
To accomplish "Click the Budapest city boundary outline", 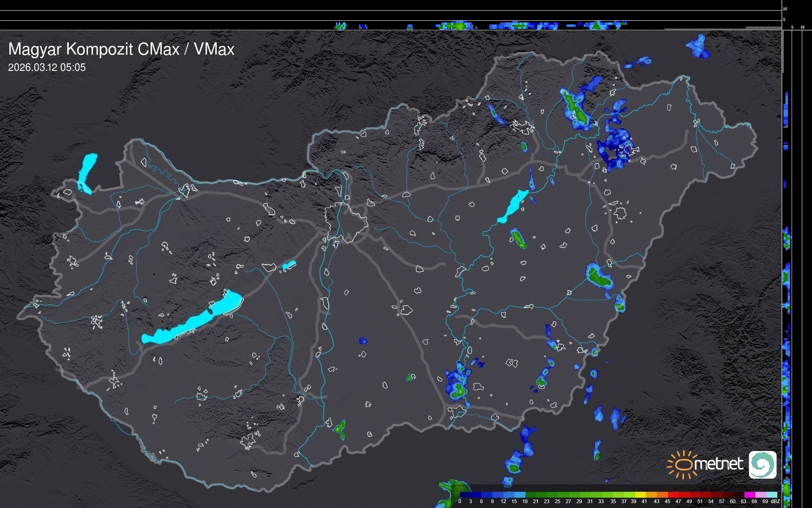I will (346, 222).
